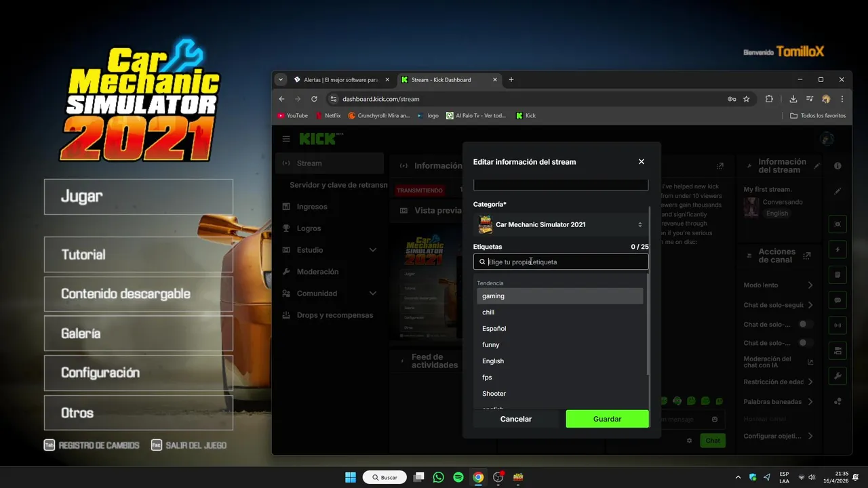This screenshot has width=868, height=488.
Task: Expand Palabras baneadas option
Action: pos(778,402)
